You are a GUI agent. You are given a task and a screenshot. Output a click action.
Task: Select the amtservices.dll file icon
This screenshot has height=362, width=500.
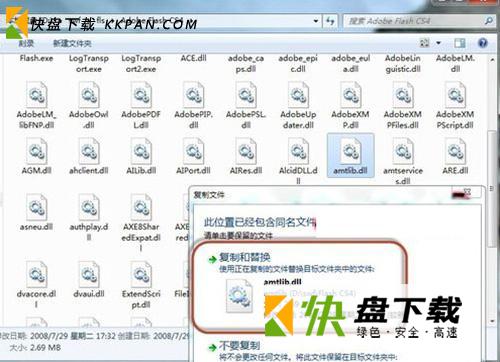403,151
